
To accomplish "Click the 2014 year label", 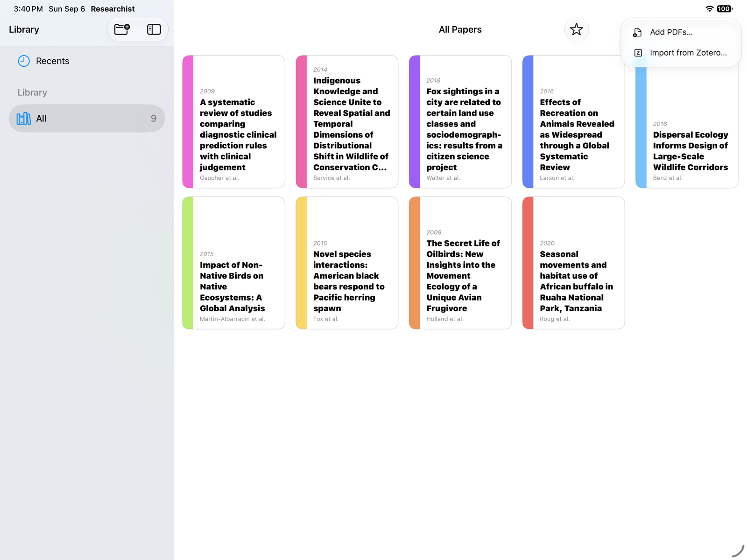I will (x=320, y=70).
